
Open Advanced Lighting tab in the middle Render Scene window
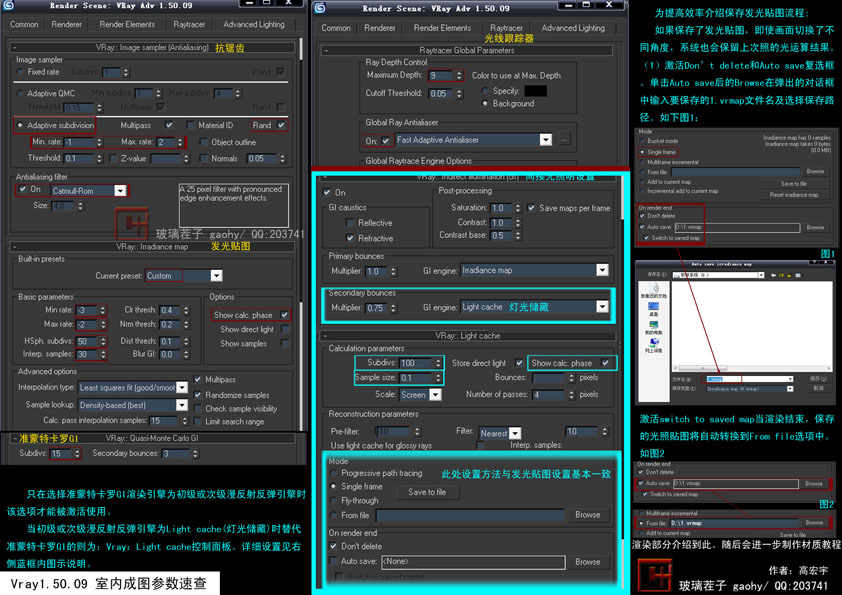(573, 28)
